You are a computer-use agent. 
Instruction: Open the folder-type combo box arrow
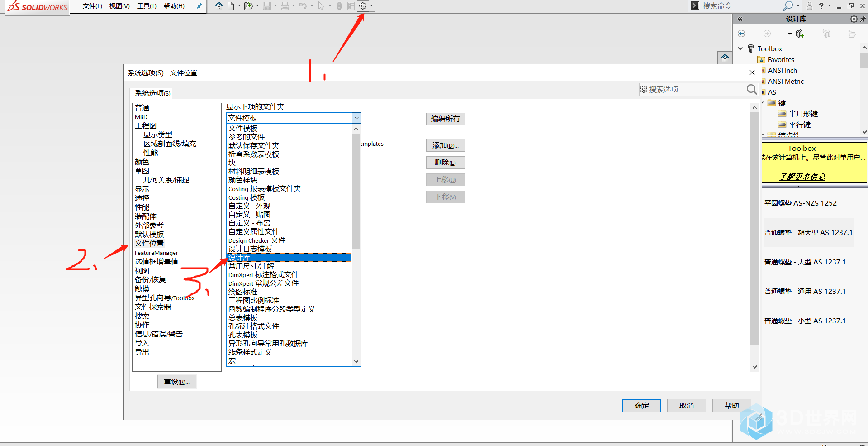tap(356, 118)
